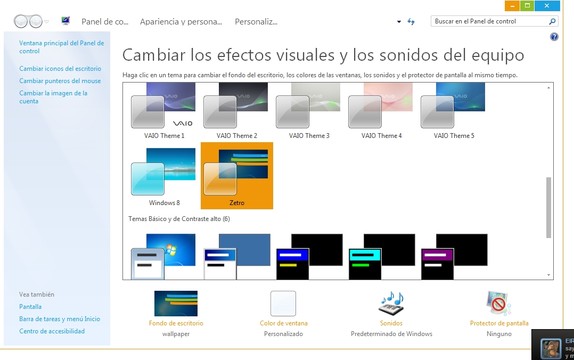Open Fondo de escritorio wallpaper icon
574x360 pixels.
pos(176,303)
